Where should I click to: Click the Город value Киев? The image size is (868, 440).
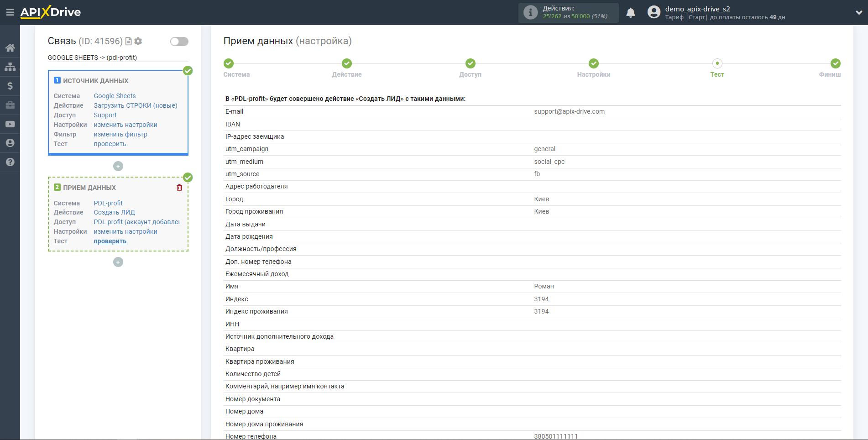click(x=541, y=199)
